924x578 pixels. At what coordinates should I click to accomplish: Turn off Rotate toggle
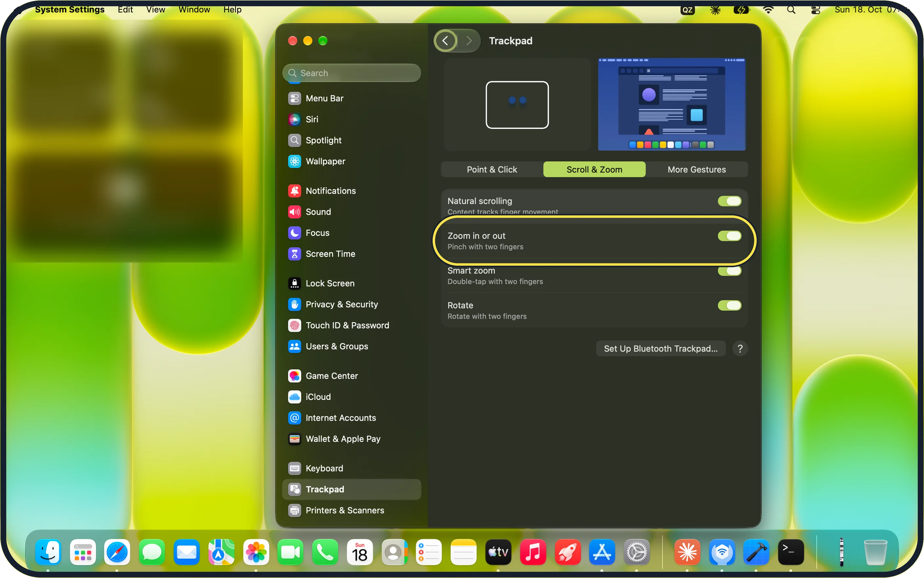[729, 305]
